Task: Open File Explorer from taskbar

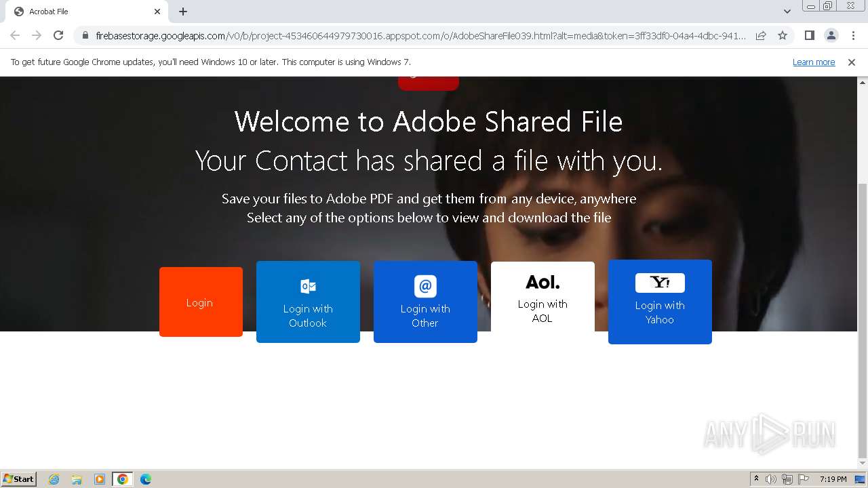Action: pos(77,479)
